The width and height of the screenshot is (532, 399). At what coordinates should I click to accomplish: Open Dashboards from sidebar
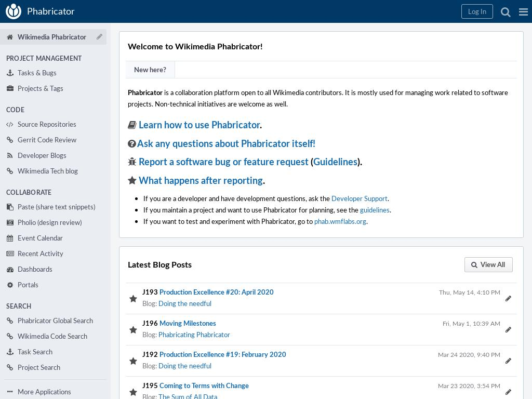click(35, 269)
